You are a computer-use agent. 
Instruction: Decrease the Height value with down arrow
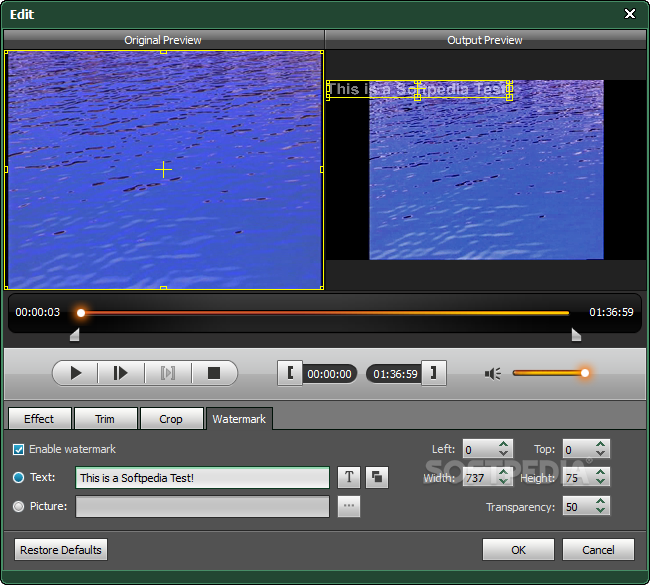coord(600,481)
